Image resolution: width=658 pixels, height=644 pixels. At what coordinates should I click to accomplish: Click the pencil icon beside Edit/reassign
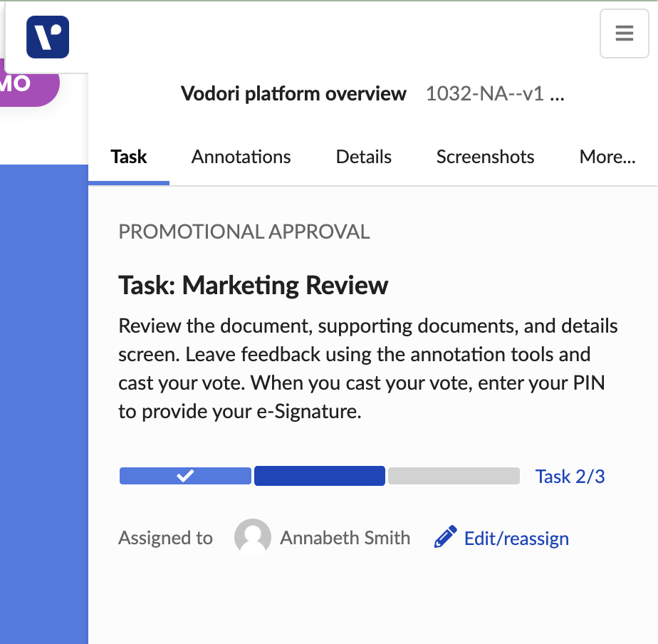coord(445,537)
